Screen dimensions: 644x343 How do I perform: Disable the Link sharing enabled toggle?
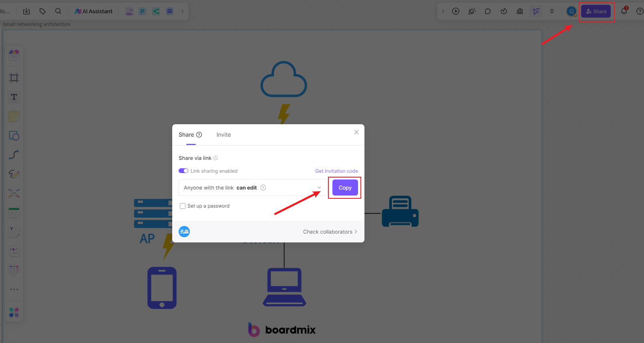pyautogui.click(x=183, y=171)
